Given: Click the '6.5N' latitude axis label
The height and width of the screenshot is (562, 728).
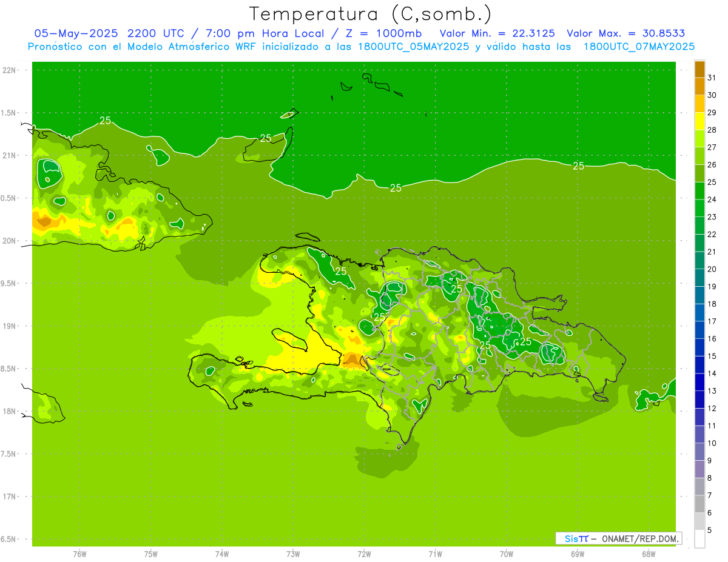Looking at the screenshot, I should [x=8, y=539].
